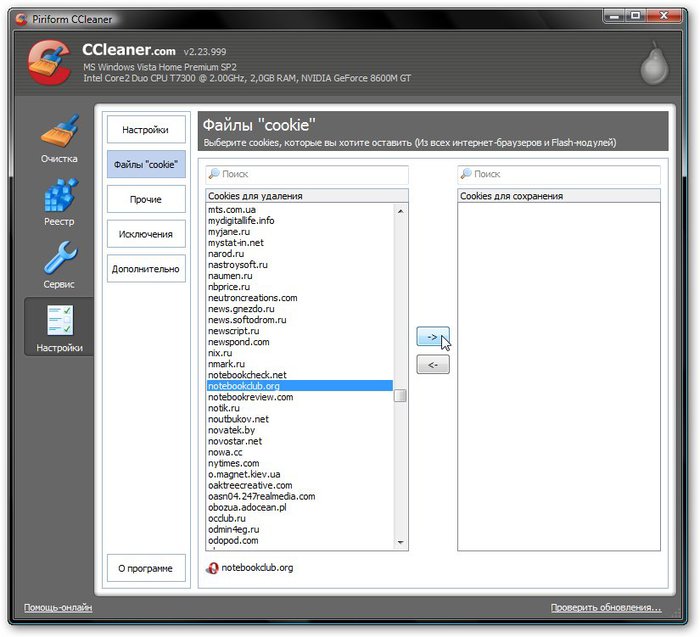Viewport: 700px width, 637px height.
Task: Click the <- button to remove cookie
Action: click(433, 365)
